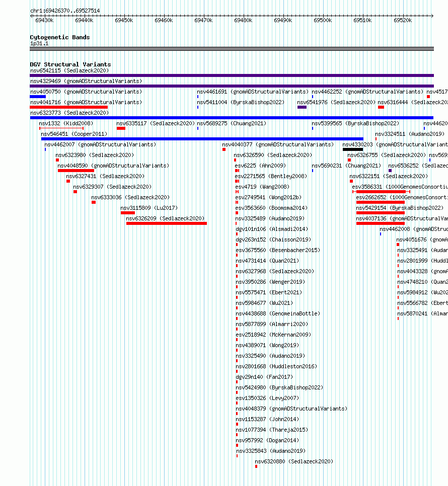Select the nsv1332 (Kidd2008) variant label
Image resolution: width=448 pixels, height=486 pixels.
66,123
